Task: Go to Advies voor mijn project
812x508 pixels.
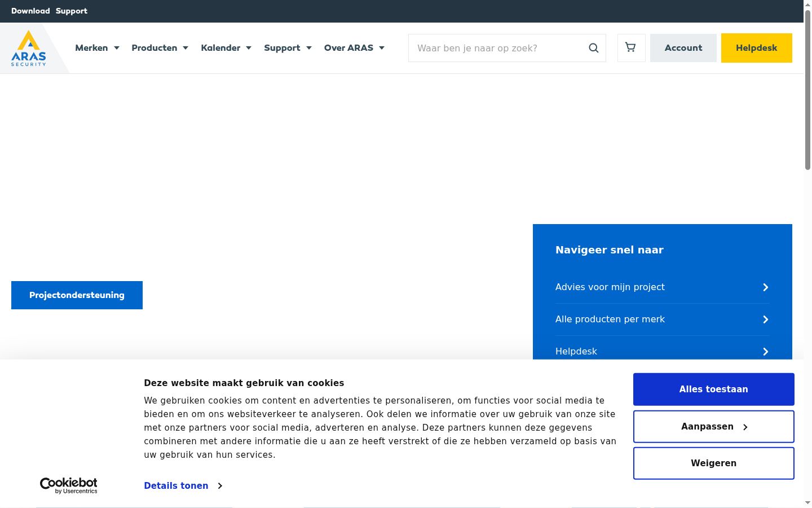Action: click(663, 287)
